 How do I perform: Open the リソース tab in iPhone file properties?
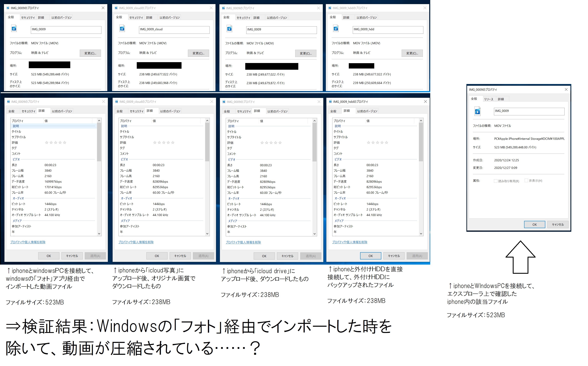click(x=488, y=99)
